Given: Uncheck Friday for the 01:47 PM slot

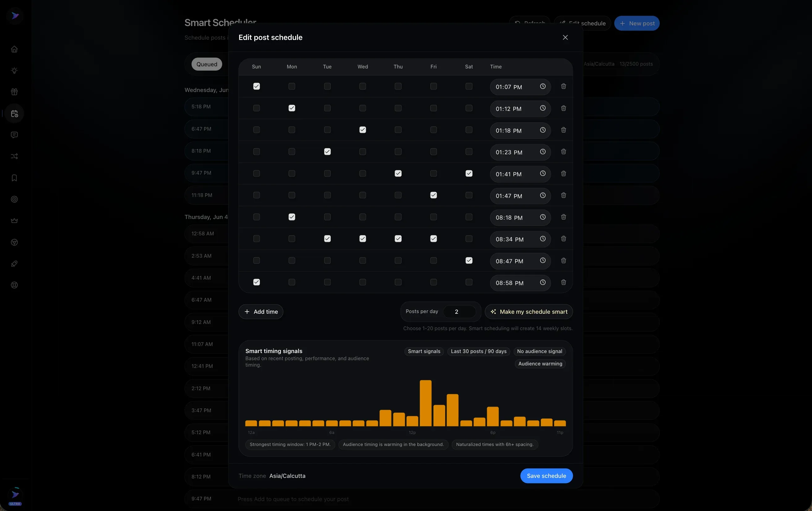Looking at the screenshot, I should [x=433, y=195].
